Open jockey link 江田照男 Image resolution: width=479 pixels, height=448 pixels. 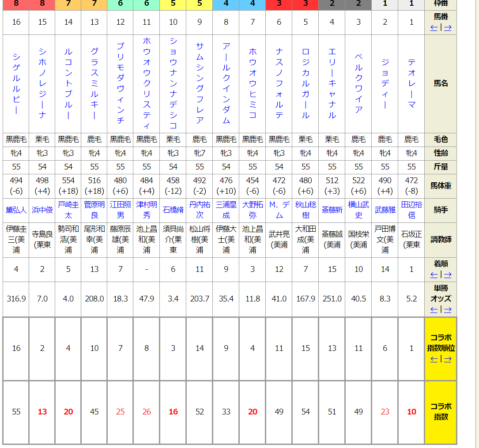point(121,210)
